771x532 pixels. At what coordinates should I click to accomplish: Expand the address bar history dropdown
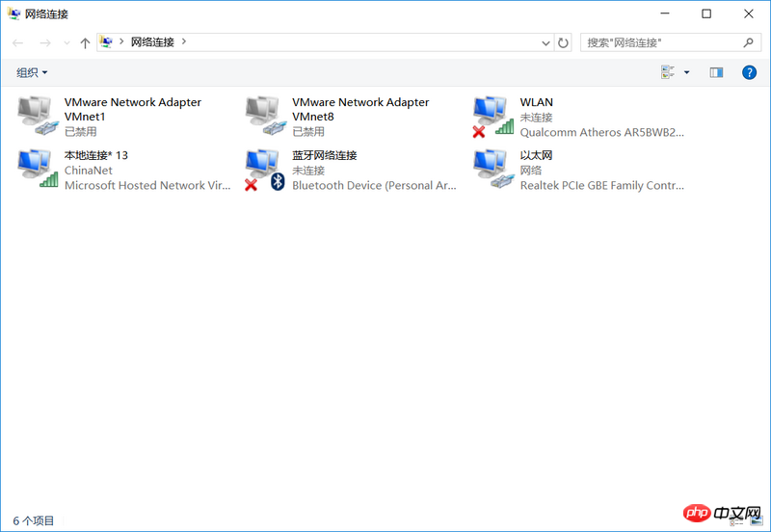(x=545, y=43)
